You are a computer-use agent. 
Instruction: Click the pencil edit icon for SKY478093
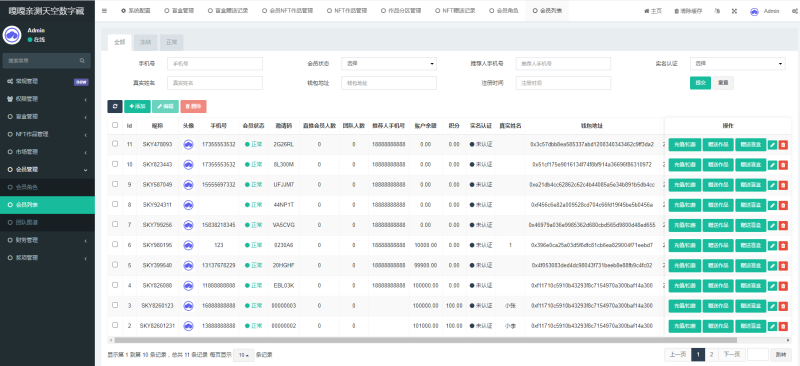click(x=772, y=144)
